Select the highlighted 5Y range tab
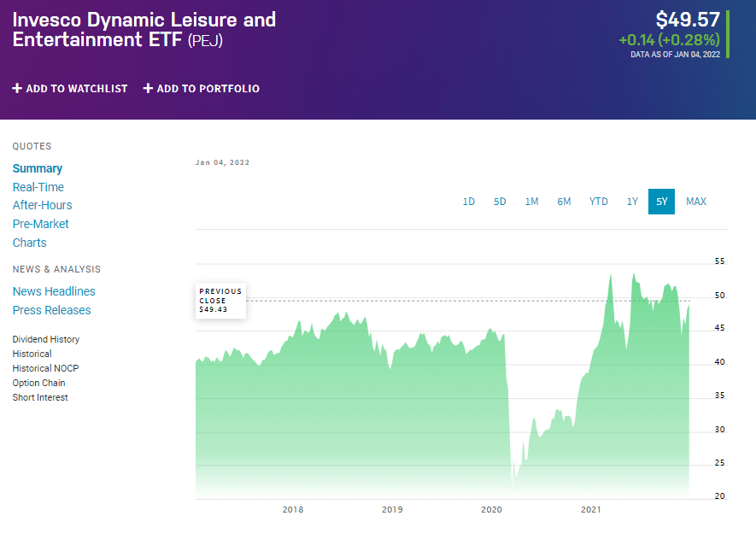 pyautogui.click(x=661, y=202)
